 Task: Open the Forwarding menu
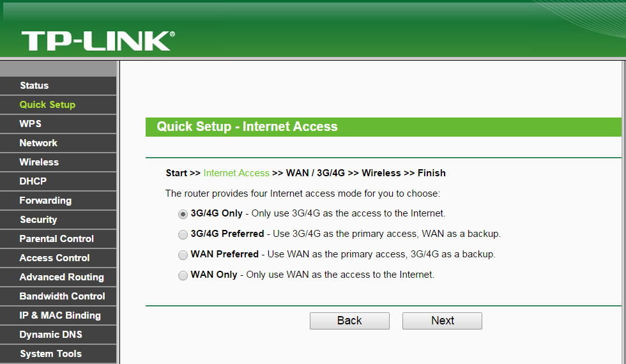click(45, 201)
